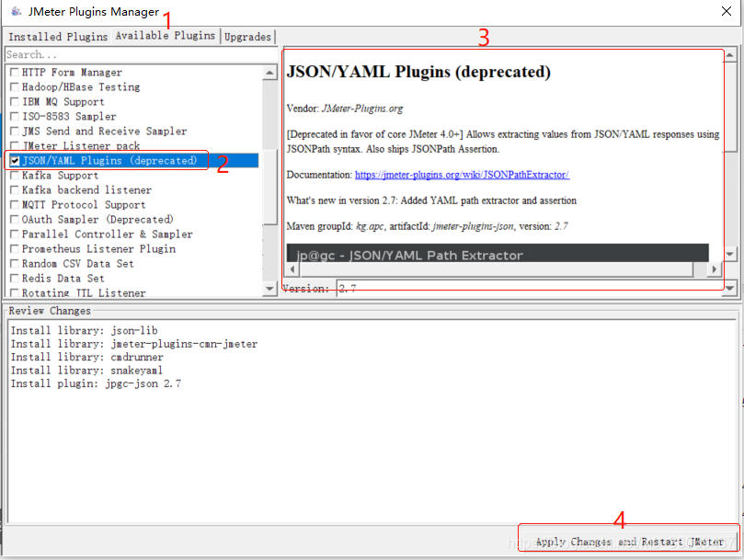Check Parallel Controller & Sampler checkbox
This screenshot has height=560, width=744.
click(15, 234)
